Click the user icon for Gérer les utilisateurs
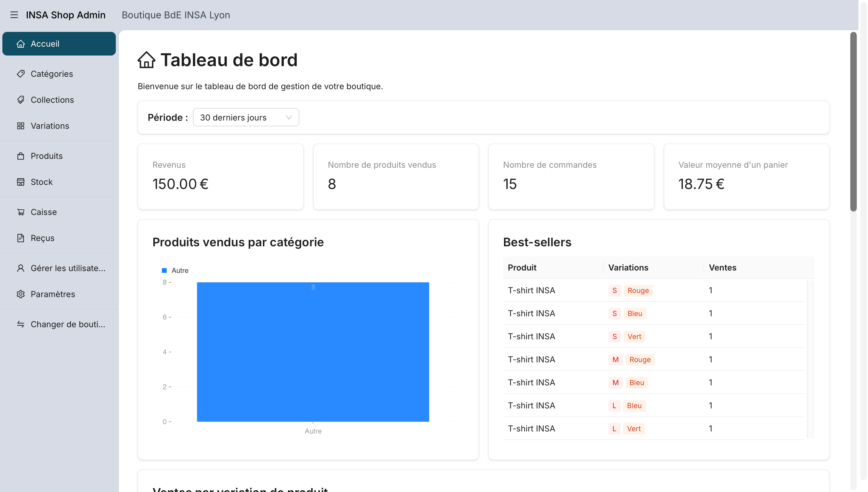The width and height of the screenshot is (868, 492). [21, 268]
